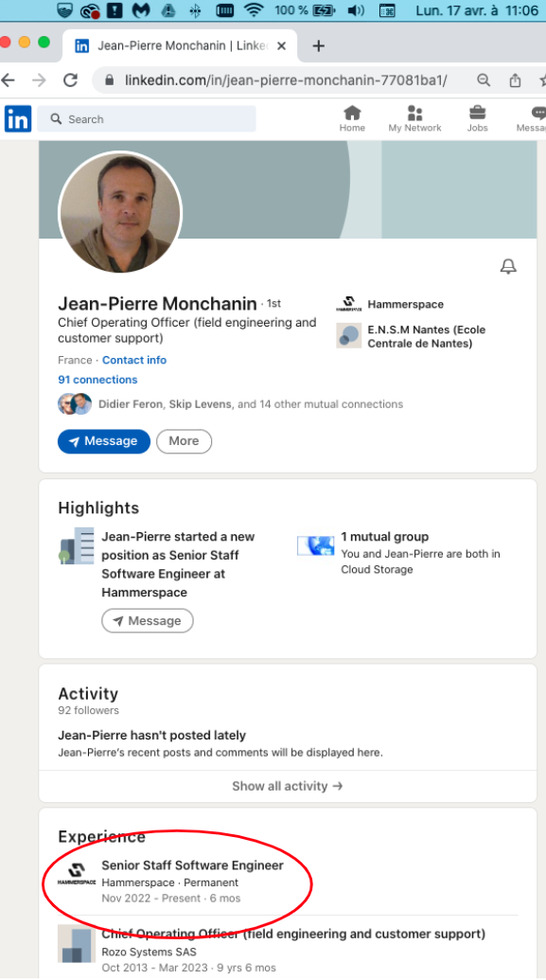This screenshot has height=980, width=546.
Task: Open the More options button
Action: 184,441
